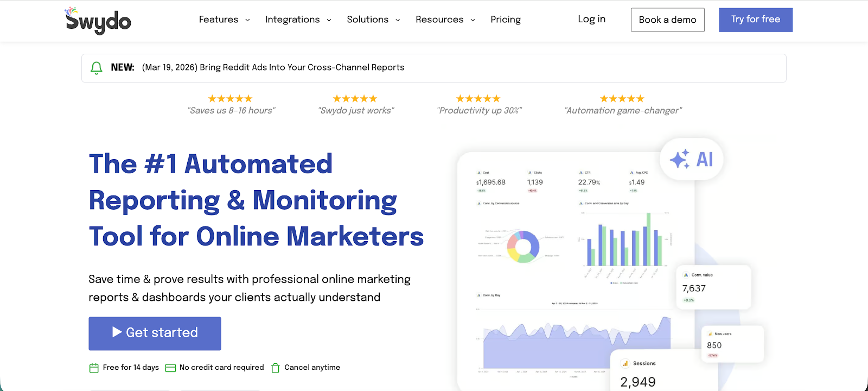Click the play triangle in Get started
The image size is (868, 391).
tap(117, 332)
